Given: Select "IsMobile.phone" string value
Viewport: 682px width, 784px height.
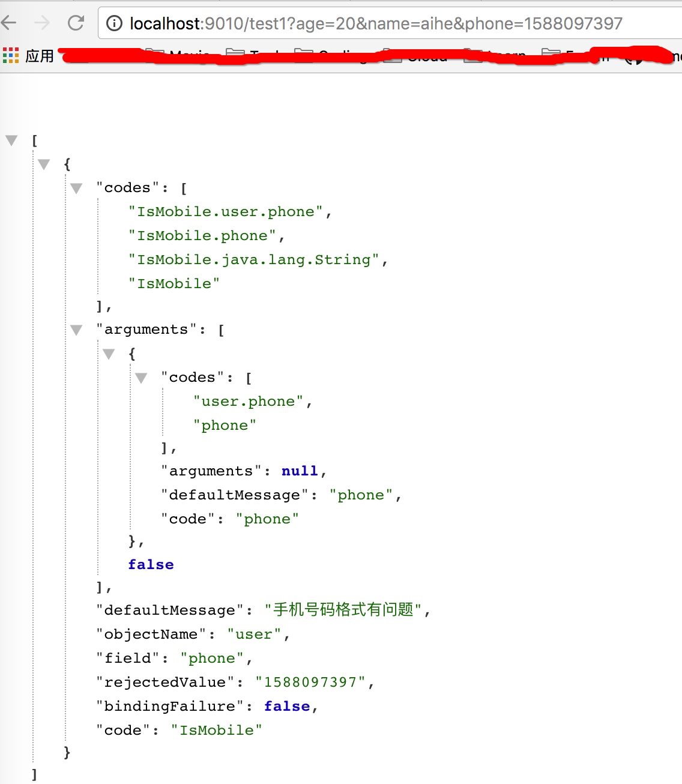Looking at the screenshot, I should click(202, 236).
